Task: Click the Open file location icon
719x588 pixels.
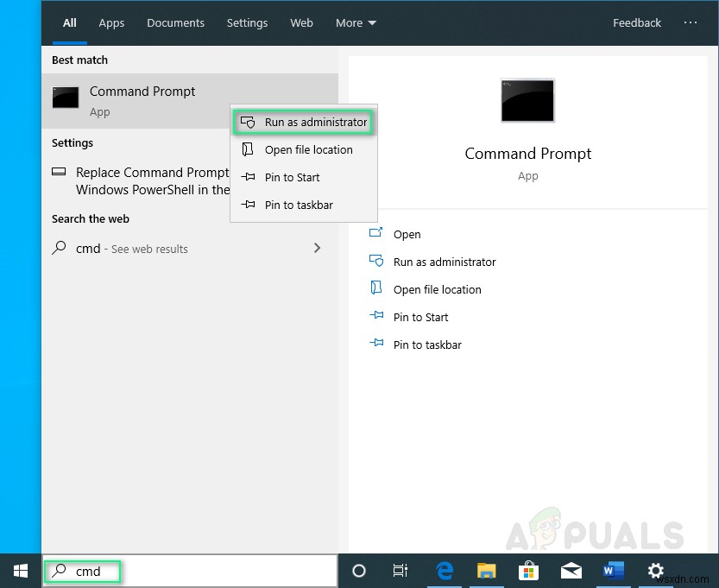Action: tap(376, 288)
